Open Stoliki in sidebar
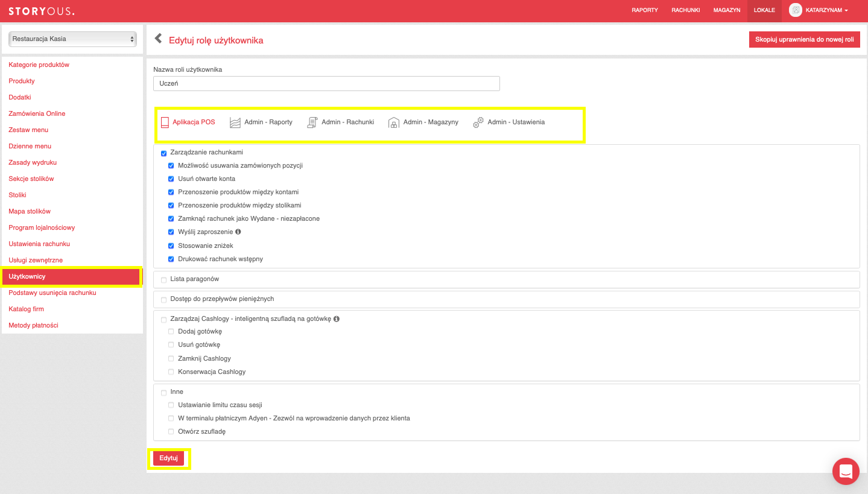The image size is (868, 494). pos(17,195)
